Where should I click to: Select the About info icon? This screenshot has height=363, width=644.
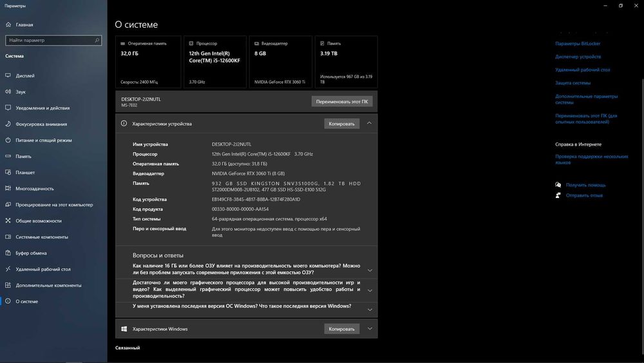click(x=8, y=301)
